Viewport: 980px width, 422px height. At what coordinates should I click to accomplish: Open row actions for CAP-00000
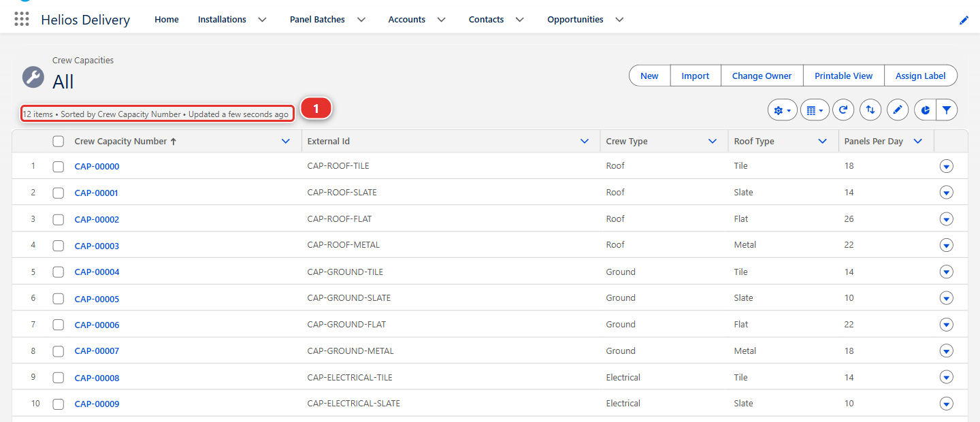pyautogui.click(x=946, y=166)
